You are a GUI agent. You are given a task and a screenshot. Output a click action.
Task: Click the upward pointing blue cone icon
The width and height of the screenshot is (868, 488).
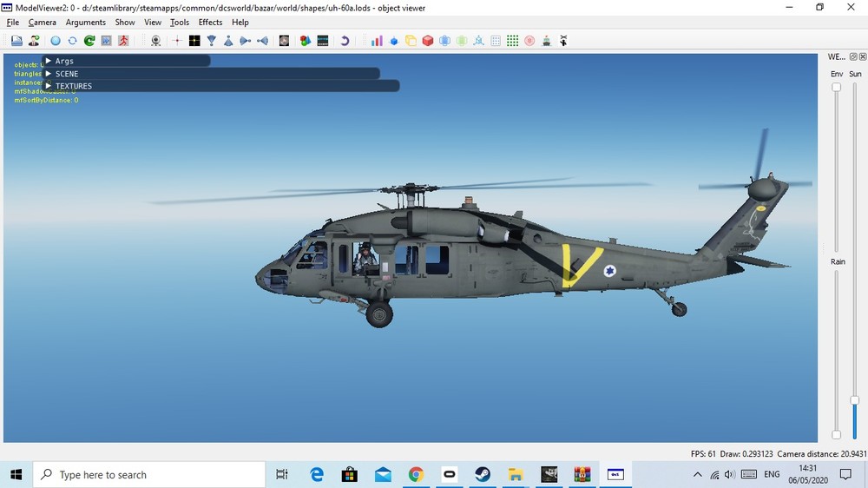point(228,41)
